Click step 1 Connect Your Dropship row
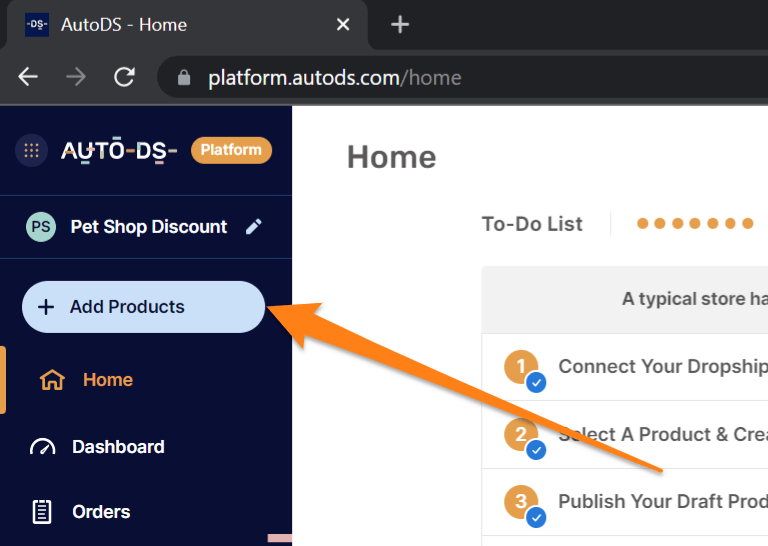This screenshot has width=768, height=546. 624,367
